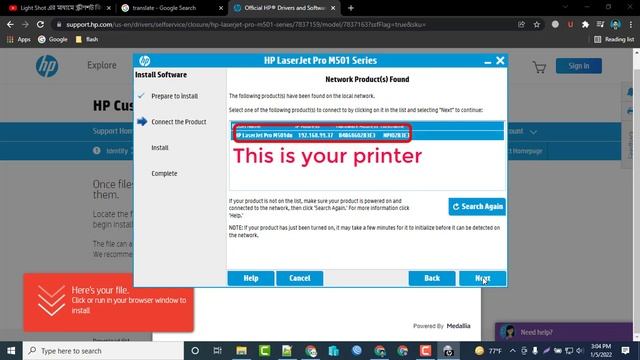
Task: Open Cortana circle icon on taskbar
Action: tap(195, 351)
